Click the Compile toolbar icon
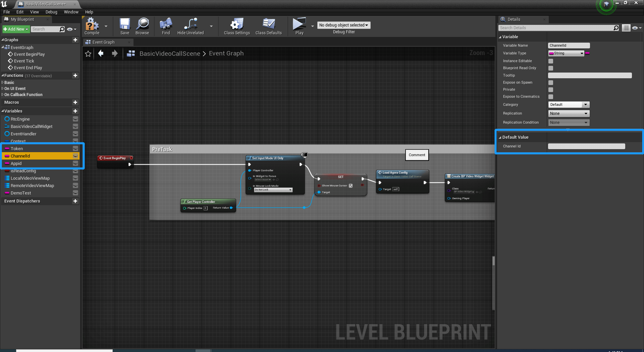The image size is (644, 352). point(92,26)
